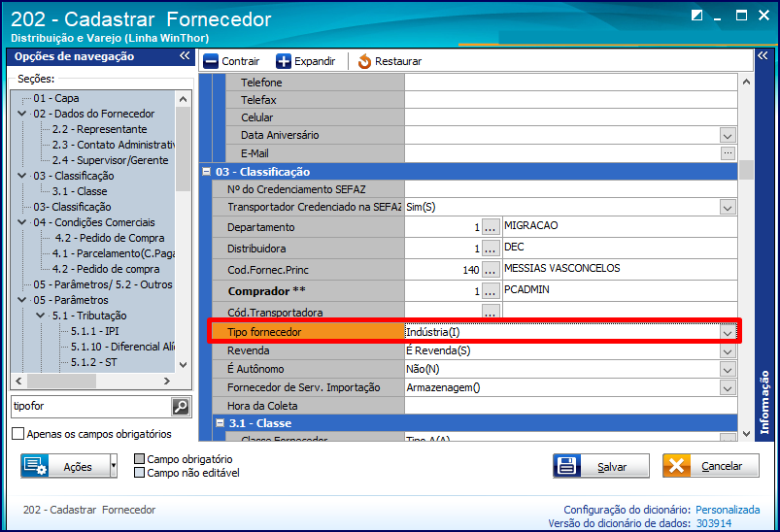Select 5.1.1 - IPI tree item
Viewport: 780px width, 532px height.
[x=94, y=331]
